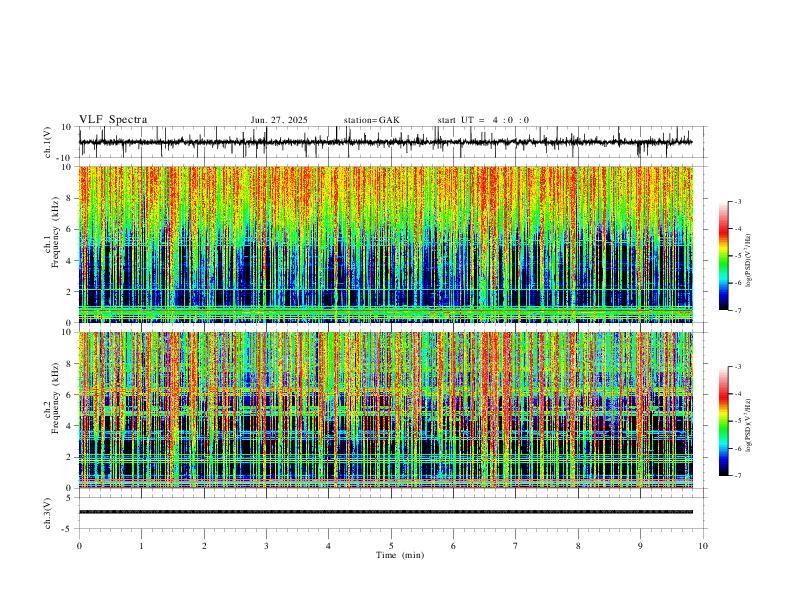Click the "-5" label on ch.1 color bar

pyautogui.click(x=738, y=256)
